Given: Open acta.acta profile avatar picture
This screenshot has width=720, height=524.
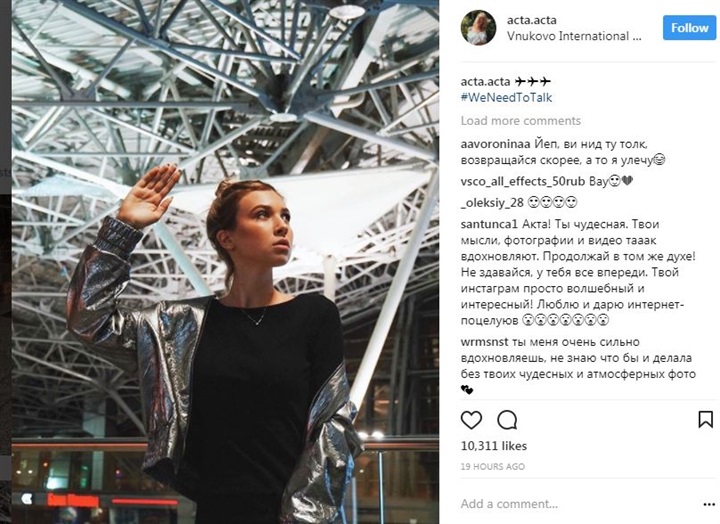Looking at the screenshot, I should click(478, 28).
